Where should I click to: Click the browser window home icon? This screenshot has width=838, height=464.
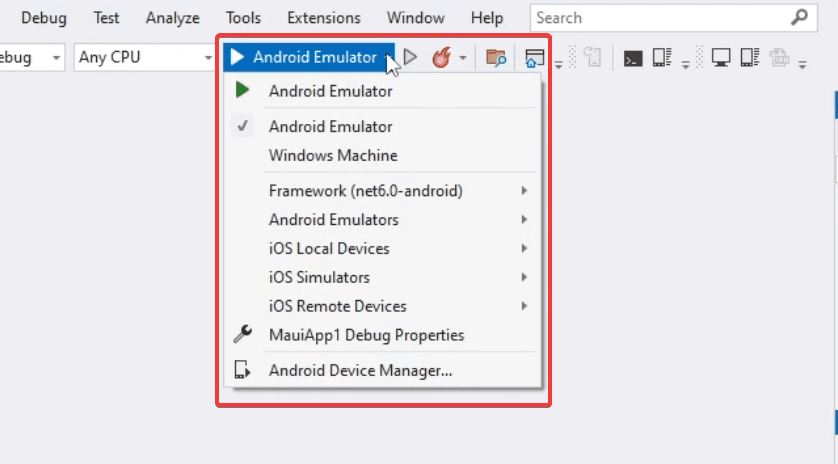click(534, 58)
